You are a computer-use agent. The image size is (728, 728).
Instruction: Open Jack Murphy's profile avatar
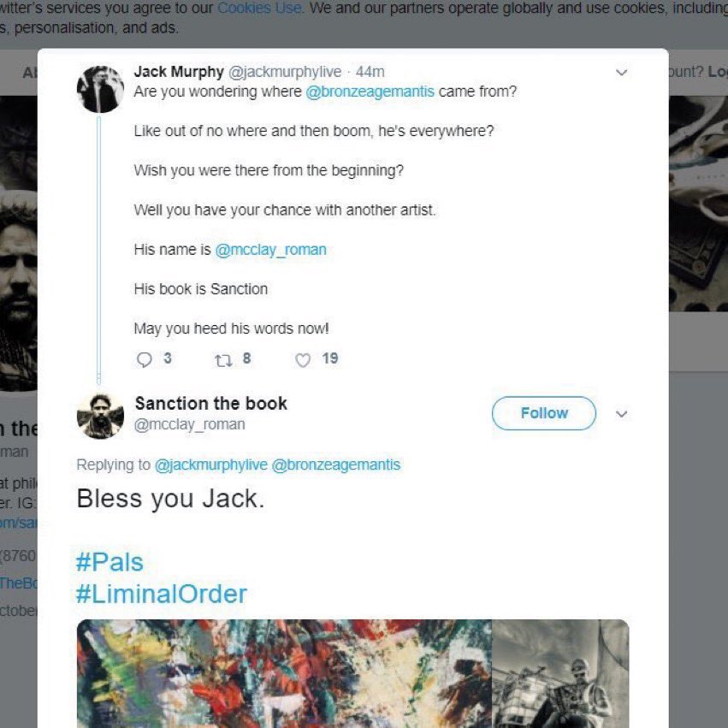(100, 89)
